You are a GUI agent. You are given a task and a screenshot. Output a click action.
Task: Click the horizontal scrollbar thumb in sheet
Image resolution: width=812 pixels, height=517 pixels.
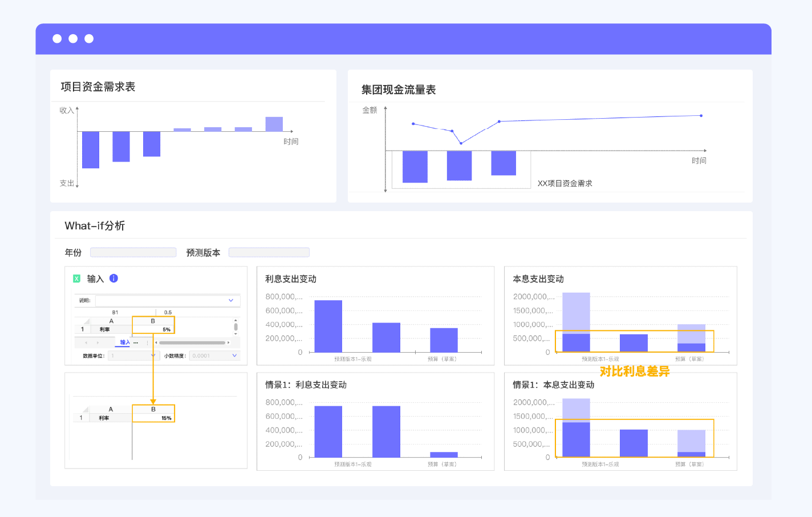pos(192,342)
